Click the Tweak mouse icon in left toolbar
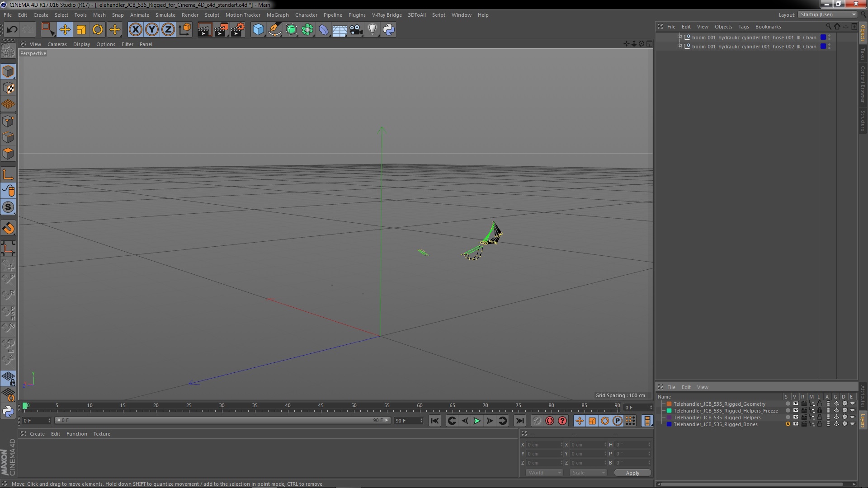Screen dimensions: 868x488 click(x=8, y=191)
